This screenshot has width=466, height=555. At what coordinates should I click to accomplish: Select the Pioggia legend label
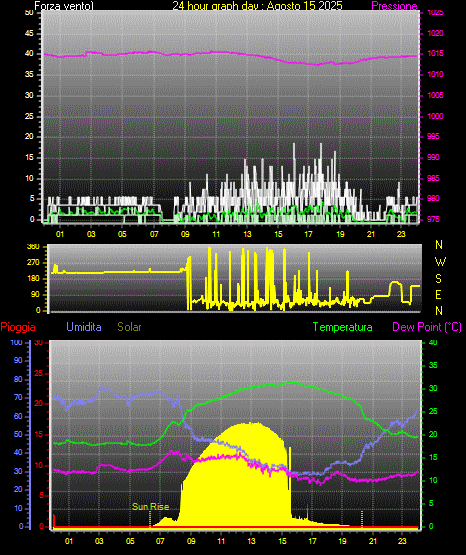tap(18, 327)
